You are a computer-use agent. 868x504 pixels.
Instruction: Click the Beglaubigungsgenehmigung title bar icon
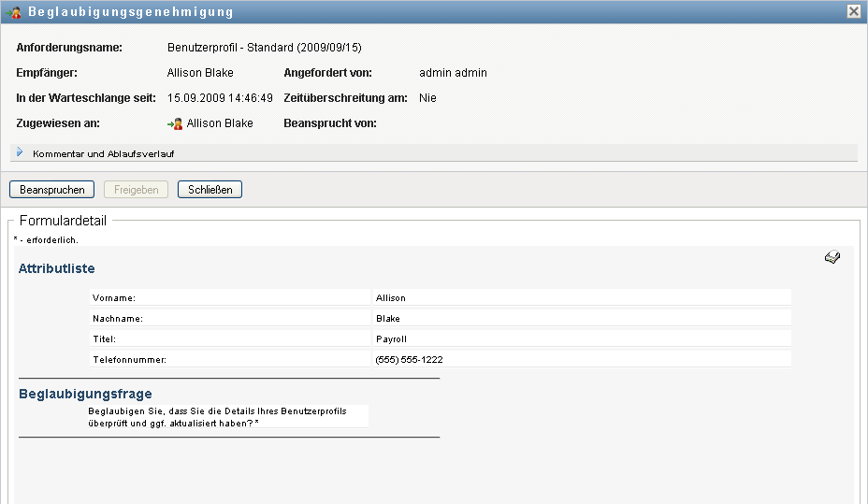pos(15,12)
